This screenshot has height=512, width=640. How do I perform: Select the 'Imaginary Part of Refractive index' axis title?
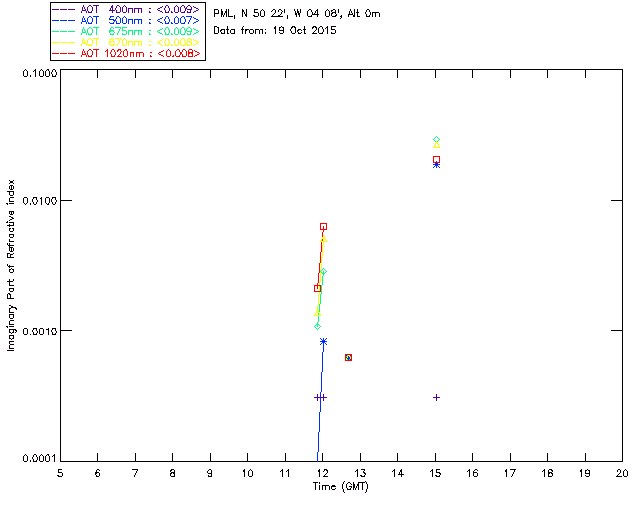(x=11, y=265)
